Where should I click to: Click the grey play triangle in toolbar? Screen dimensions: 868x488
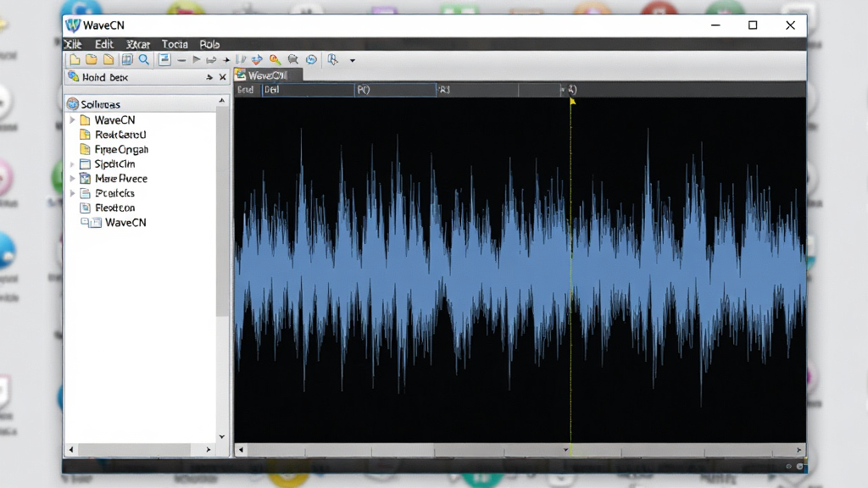coord(196,60)
